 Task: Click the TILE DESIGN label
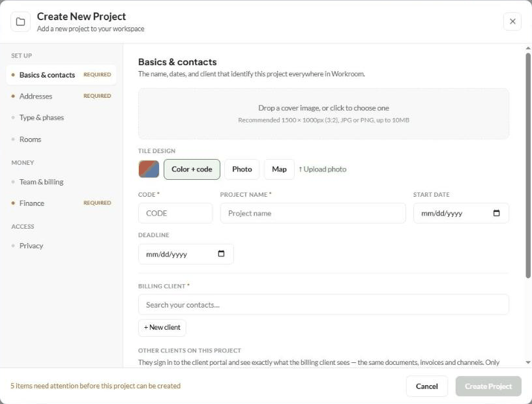click(156, 151)
